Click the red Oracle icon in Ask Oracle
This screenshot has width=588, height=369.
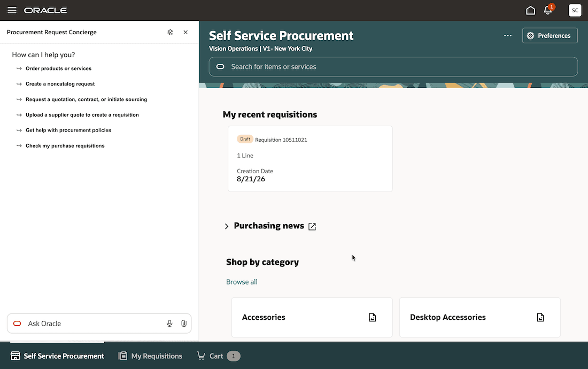pos(17,323)
